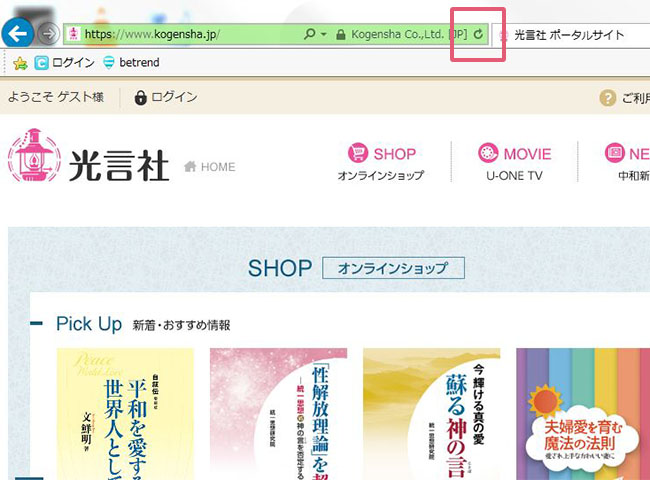Image resolution: width=650 pixels, height=480 pixels.
Task: View Kogensha Co.,Ltd. certificate identity text
Action: [409, 34]
